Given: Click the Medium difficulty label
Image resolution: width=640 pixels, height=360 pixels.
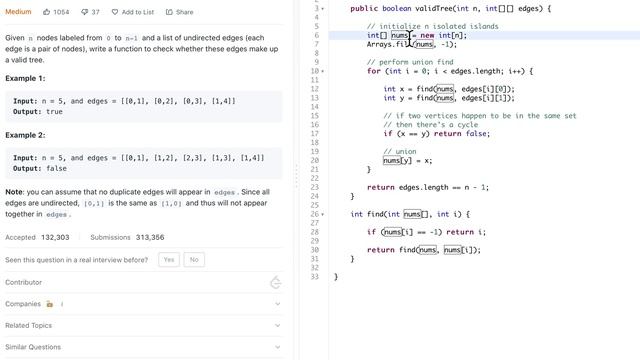Looking at the screenshot, I should [x=18, y=12].
